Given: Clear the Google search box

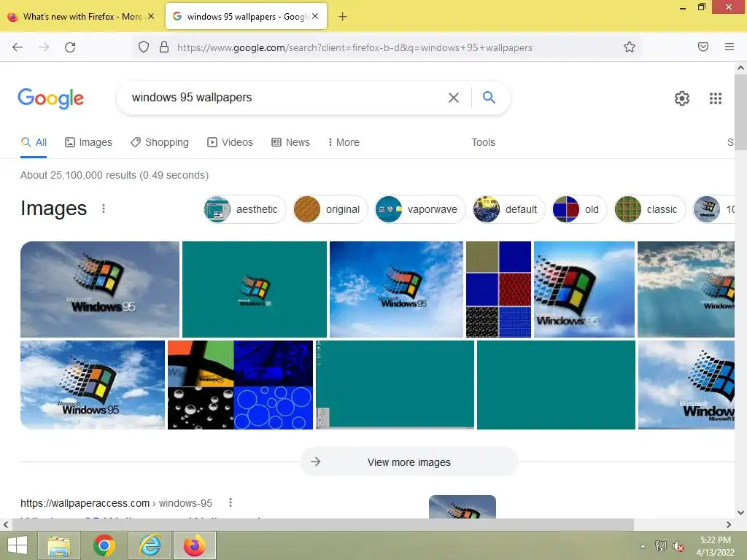Looking at the screenshot, I should (454, 98).
